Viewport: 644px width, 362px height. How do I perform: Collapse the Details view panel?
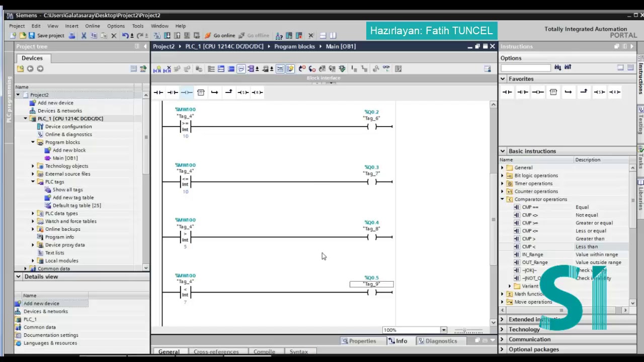(x=18, y=277)
